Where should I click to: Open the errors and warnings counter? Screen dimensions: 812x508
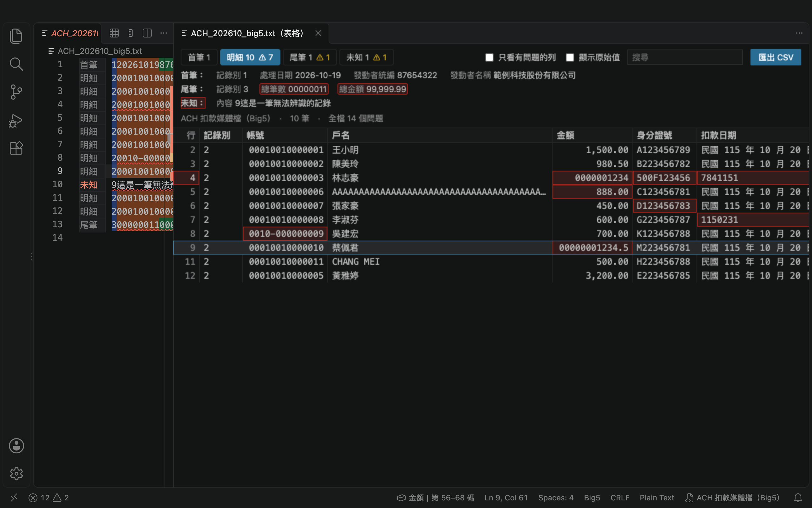tap(49, 498)
